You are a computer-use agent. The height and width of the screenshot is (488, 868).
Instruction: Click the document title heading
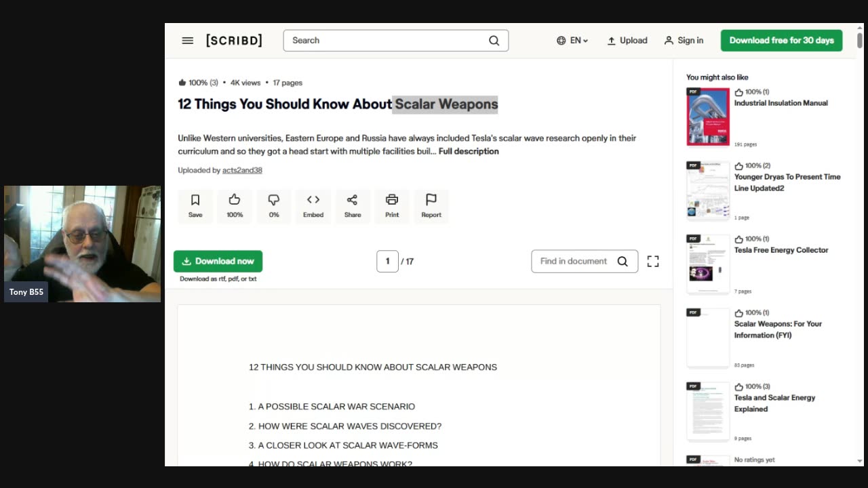338,104
